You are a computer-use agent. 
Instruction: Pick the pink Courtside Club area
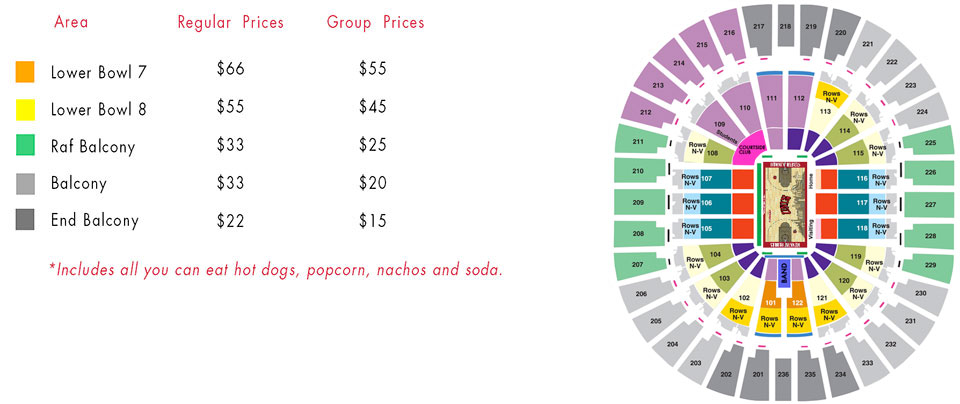click(744, 148)
